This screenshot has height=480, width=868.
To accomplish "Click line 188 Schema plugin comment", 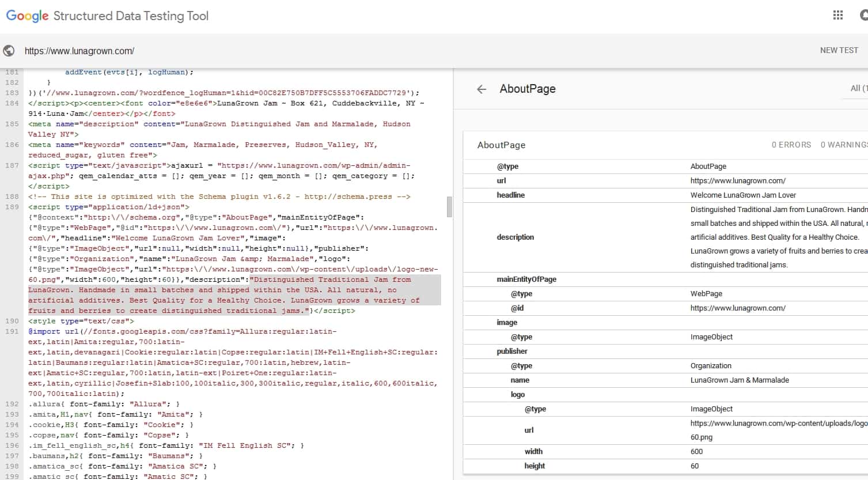I will pos(219,196).
